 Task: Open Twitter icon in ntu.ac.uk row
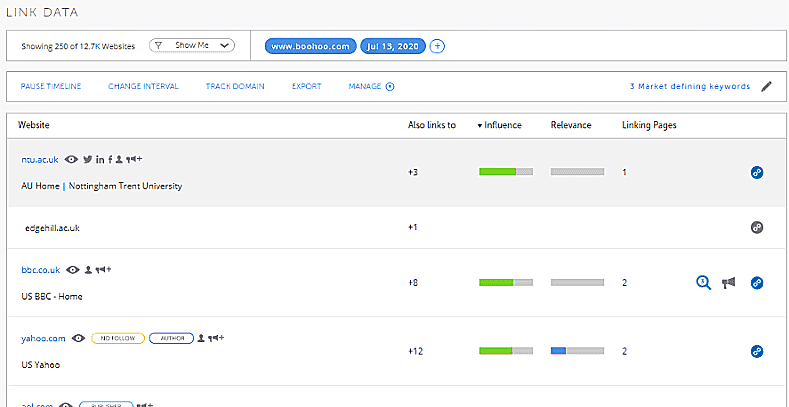point(88,159)
